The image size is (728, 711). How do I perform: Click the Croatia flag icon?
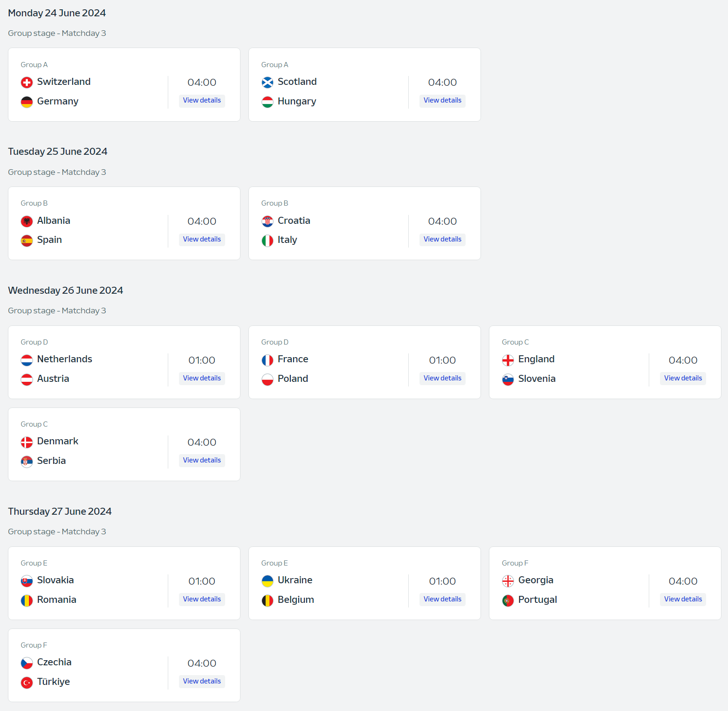click(268, 221)
